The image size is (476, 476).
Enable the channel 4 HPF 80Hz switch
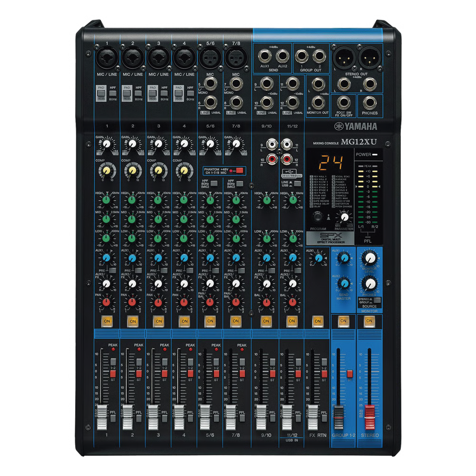pos(190,93)
